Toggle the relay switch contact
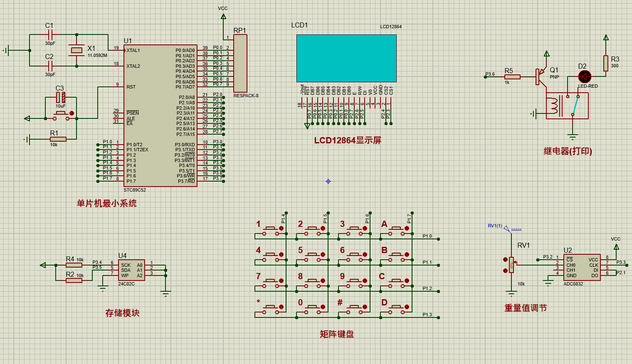Image resolution: width=632 pixels, height=364 pixels. [x=575, y=106]
